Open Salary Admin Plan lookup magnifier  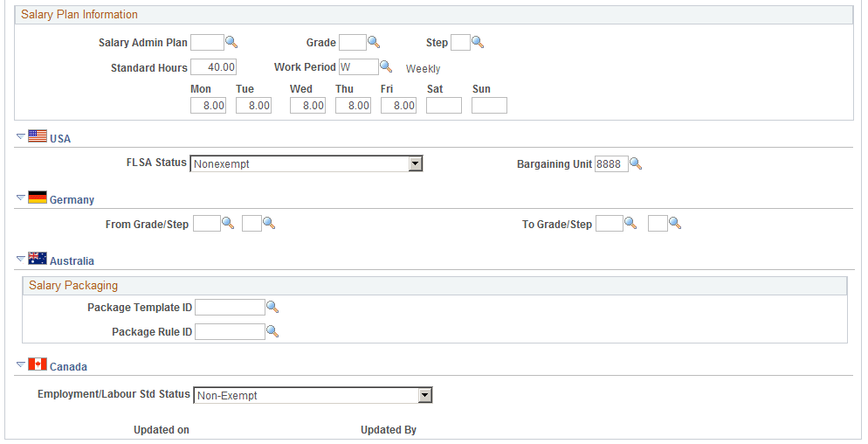pyautogui.click(x=231, y=42)
